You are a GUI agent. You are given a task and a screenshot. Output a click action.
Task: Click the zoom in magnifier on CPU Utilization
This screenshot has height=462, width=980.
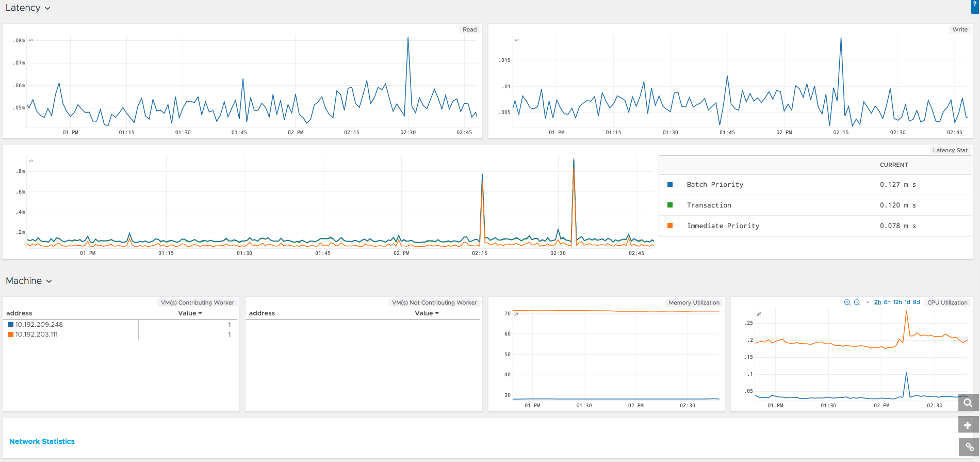tap(847, 302)
